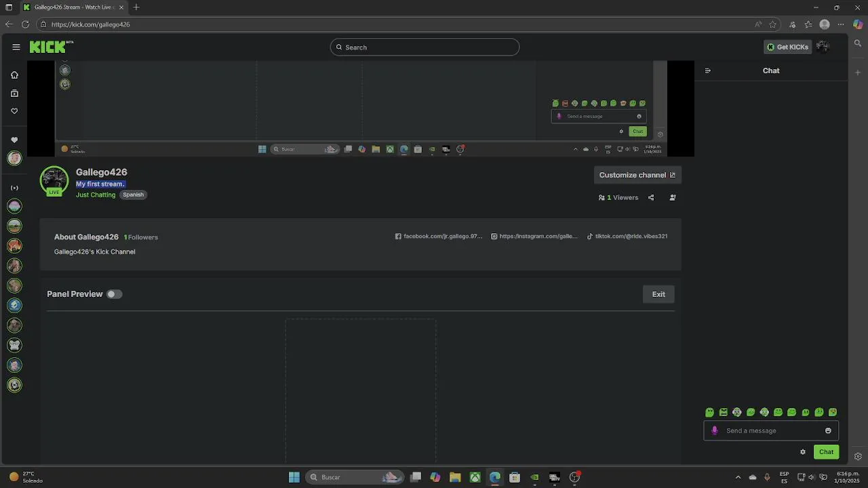Open the emote picker smiley

tap(828, 430)
